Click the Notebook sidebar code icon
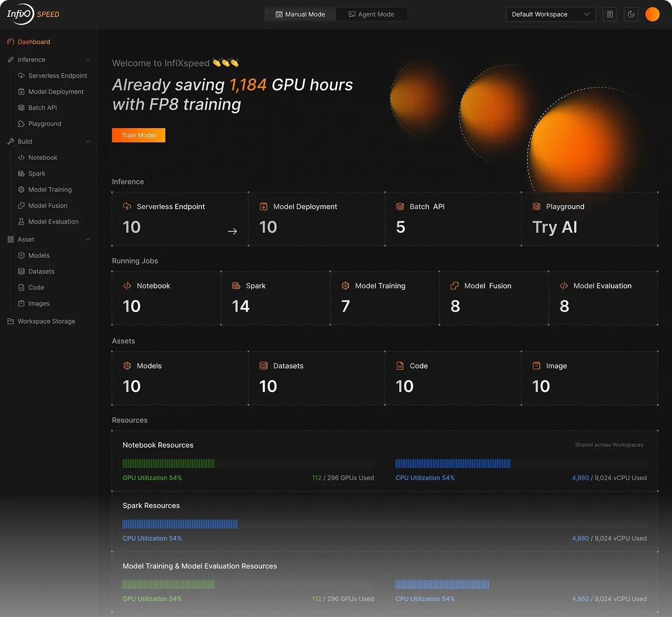Image resolution: width=672 pixels, height=617 pixels. [21, 157]
